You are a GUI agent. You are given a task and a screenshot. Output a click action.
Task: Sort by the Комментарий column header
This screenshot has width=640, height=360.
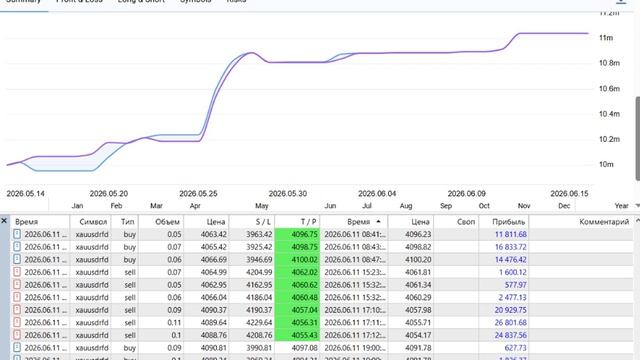point(604,222)
